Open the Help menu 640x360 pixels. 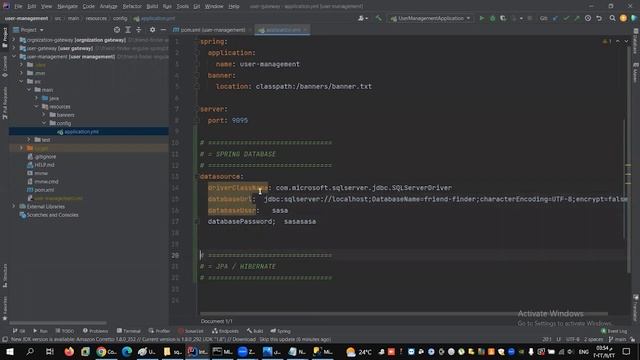click(x=234, y=6)
